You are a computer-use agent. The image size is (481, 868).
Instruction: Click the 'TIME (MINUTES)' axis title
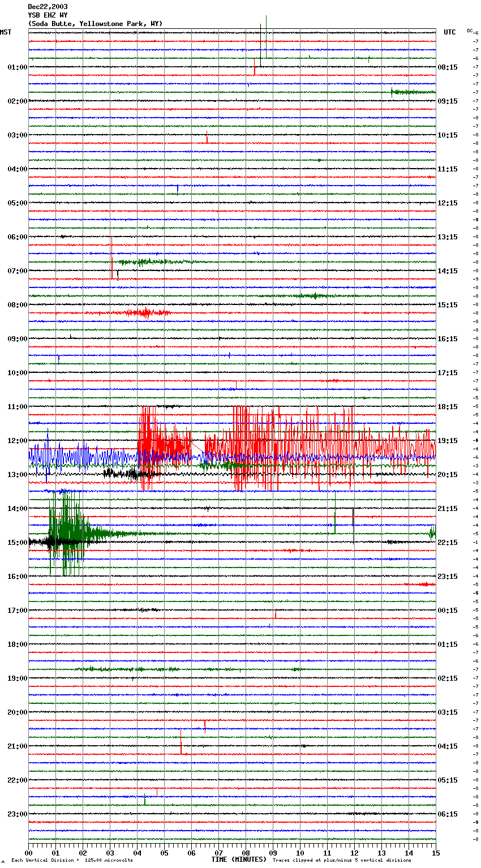pyautogui.click(x=239, y=860)
